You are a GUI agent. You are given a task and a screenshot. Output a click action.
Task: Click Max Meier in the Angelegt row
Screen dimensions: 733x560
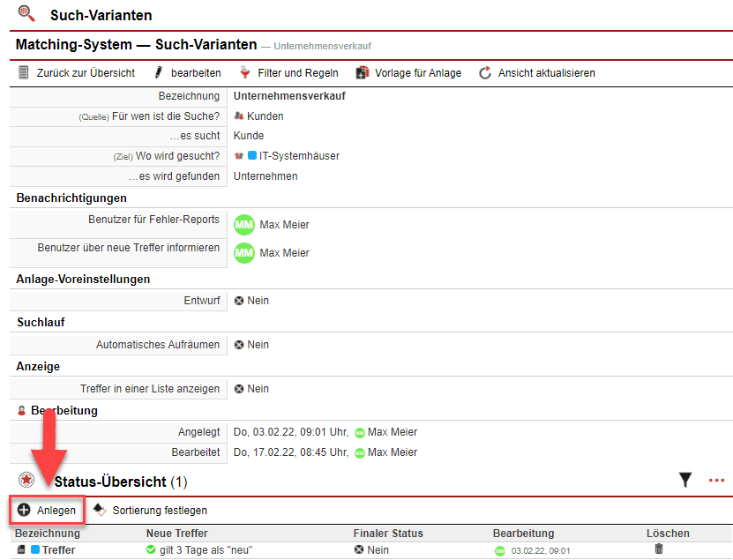[392, 433]
